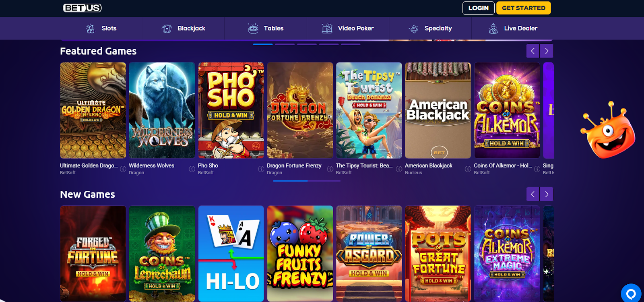Click the New Games heading
The height and width of the screenshot is (302, 644).
(87, 194)
